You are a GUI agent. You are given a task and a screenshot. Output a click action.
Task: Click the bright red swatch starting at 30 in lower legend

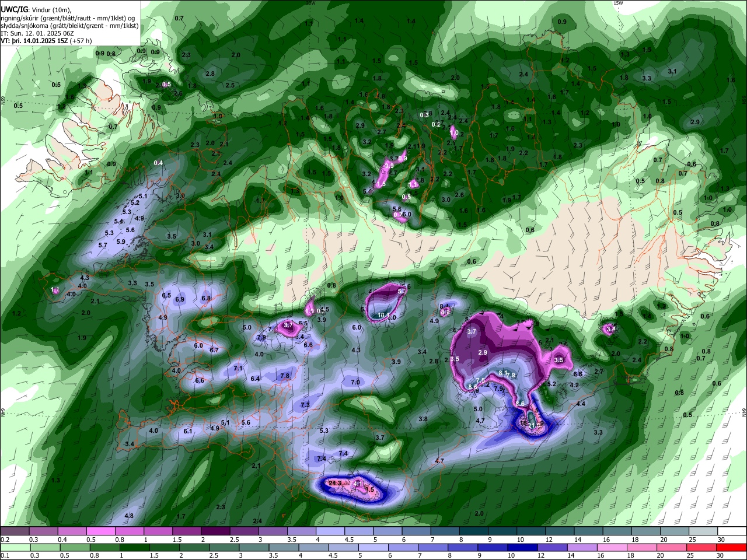click(731, 547)
